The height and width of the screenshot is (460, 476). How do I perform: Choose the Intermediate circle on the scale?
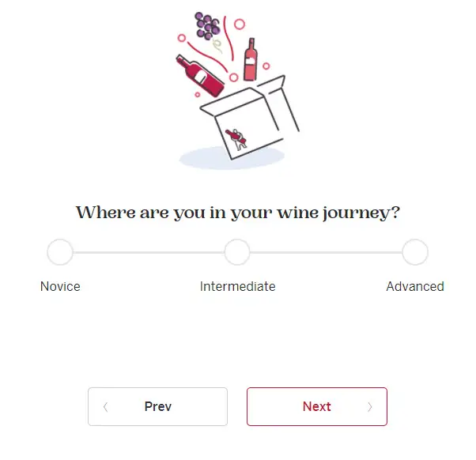(x=237, y=252)
